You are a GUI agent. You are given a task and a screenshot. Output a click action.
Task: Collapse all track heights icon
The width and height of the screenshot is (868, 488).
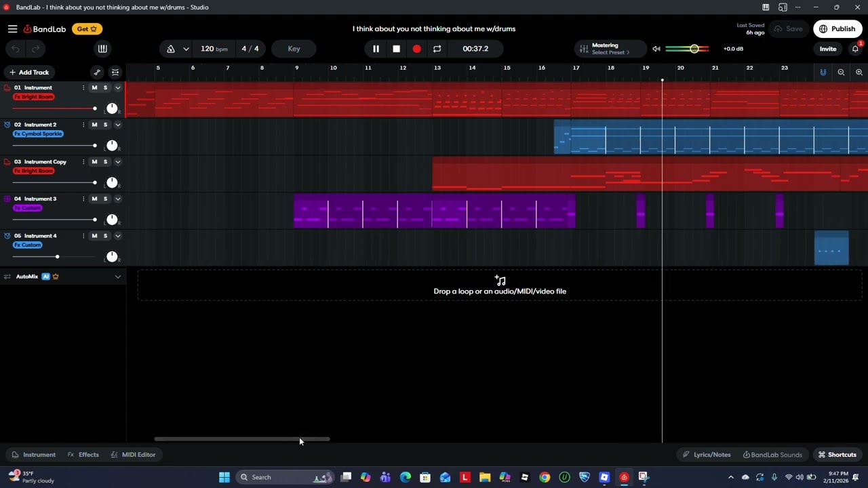tap(115, 73)
